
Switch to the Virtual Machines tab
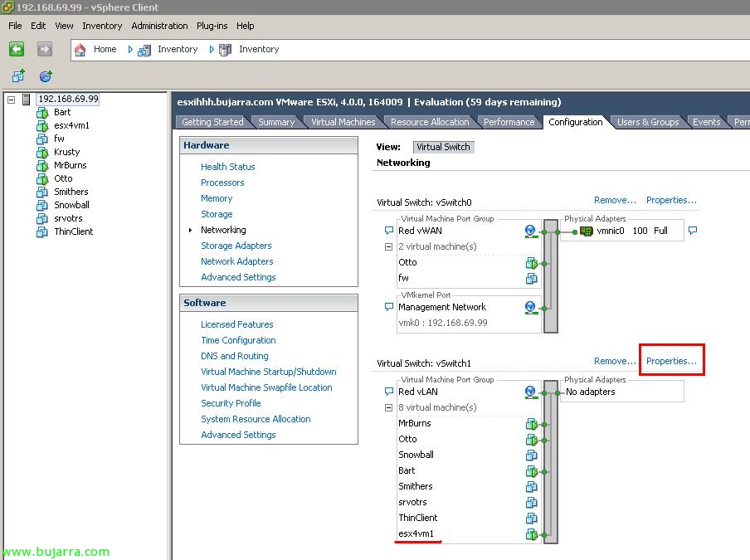[x=343, y=122]
